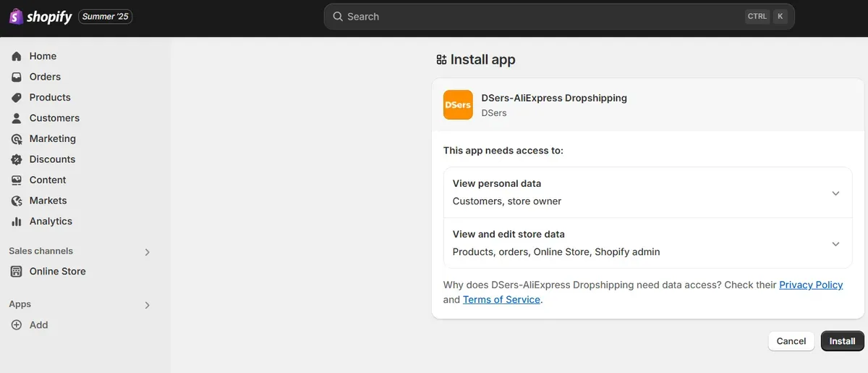This screenshot has height=373, width=868.
Task: Cancel the app installation
Action: click(x=791, y=341)
